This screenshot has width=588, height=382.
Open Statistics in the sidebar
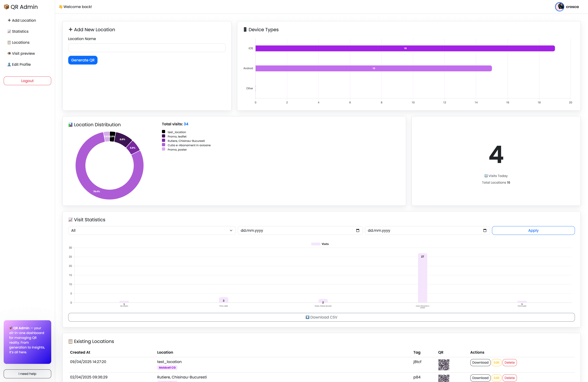pos(20,31)
